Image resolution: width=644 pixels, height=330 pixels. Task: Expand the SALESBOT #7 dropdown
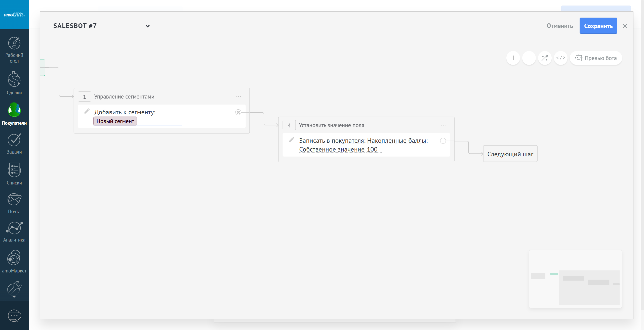(147, 26)
